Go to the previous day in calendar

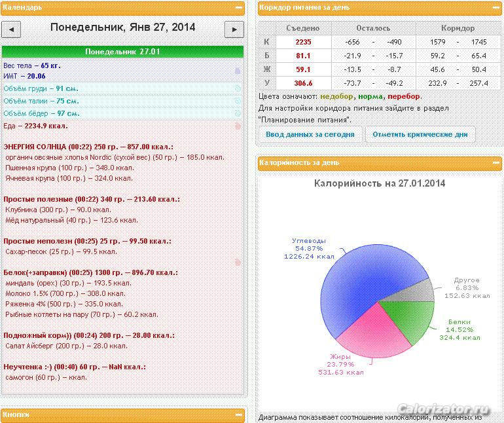(x=11, y=29)
